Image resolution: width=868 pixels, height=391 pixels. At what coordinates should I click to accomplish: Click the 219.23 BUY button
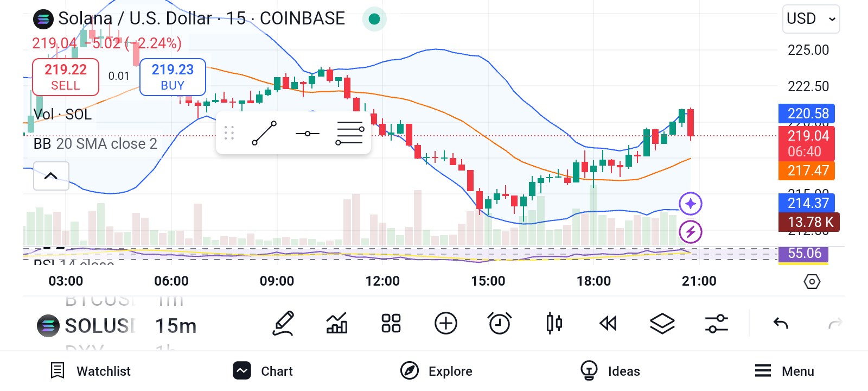click(x=173, y=77)
